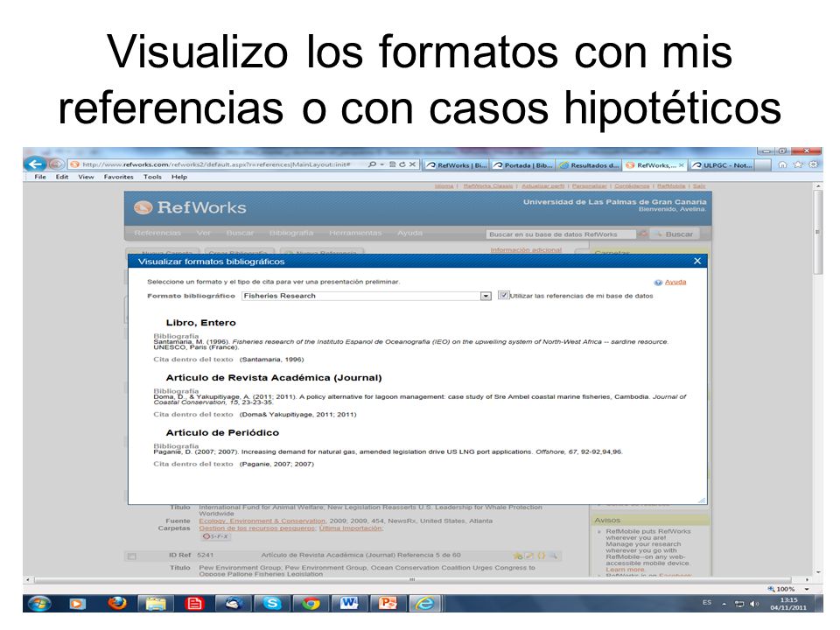Click the refresh icon in address bar
The height and width of the screenshot is (630, 840).
[x=402, y=164]
